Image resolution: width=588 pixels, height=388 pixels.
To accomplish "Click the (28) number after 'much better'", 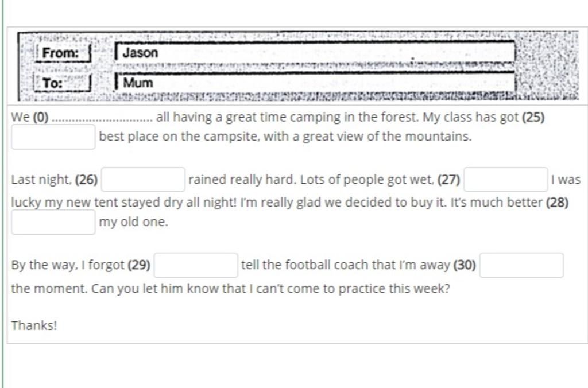I will coord(557,203).
